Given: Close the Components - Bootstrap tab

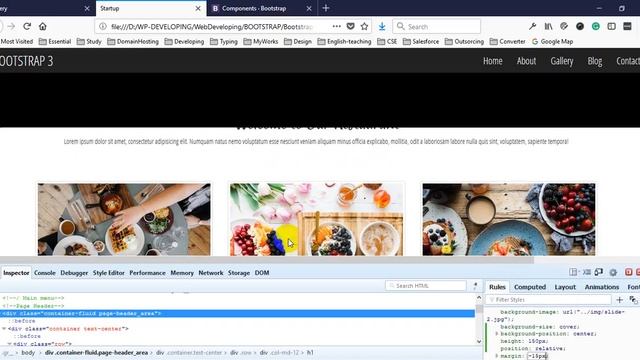Looking at the screenshot, I should click(x=309, y=8).
